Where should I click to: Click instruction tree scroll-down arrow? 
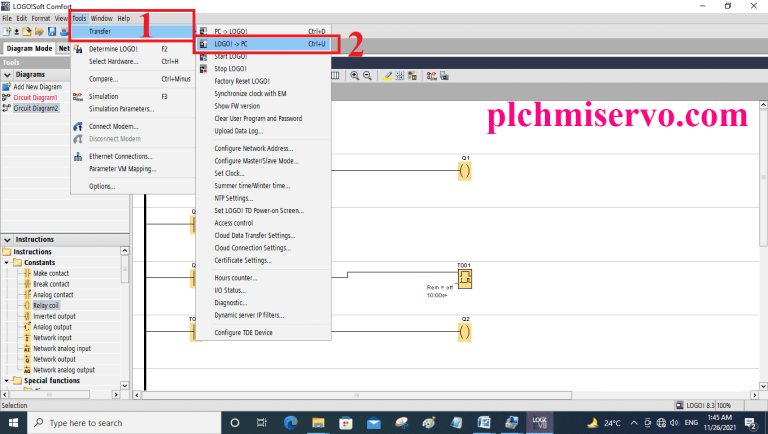pyautogui.click(x=124, y=386)
